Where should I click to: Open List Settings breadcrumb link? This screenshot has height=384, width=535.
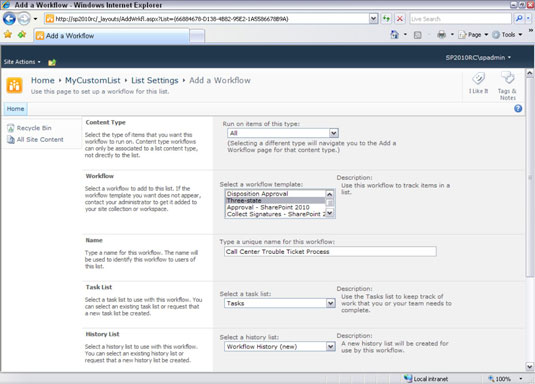coord(155,80)
